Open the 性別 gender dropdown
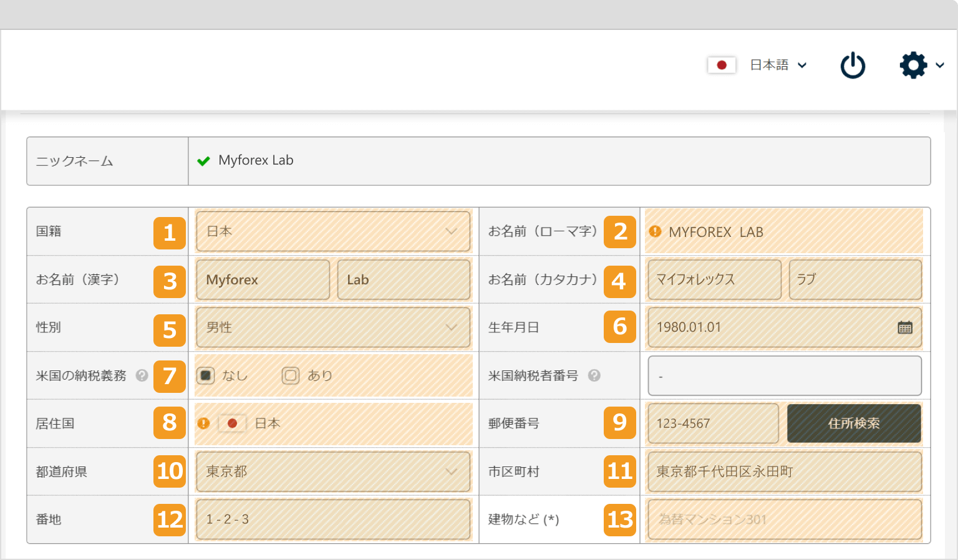Screen dimensions: 958x560 click(333, 327)
